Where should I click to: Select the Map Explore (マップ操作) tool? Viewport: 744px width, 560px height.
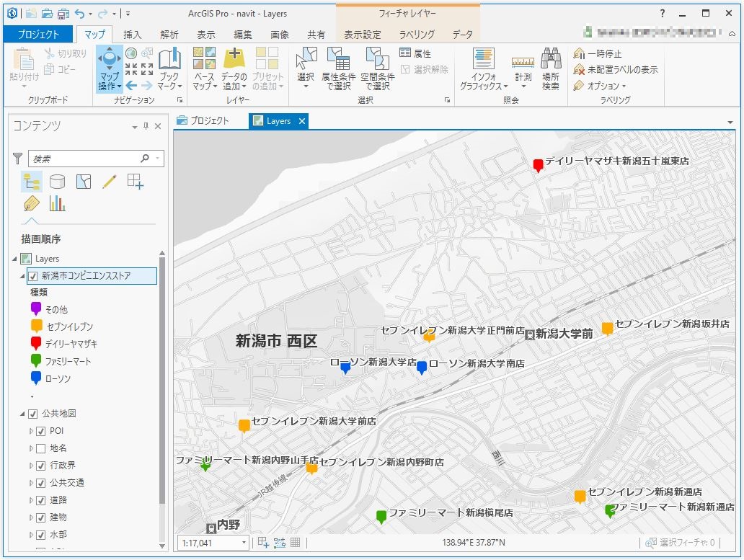[x=109, y=68]
